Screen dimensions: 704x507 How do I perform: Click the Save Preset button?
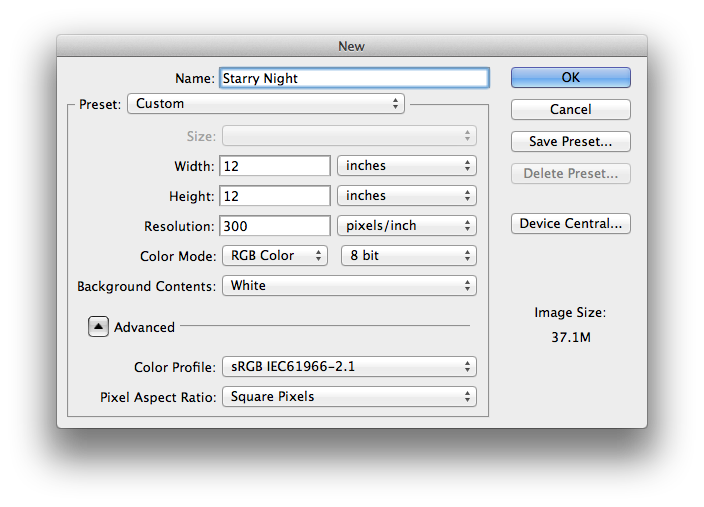(x=571, y=141)
